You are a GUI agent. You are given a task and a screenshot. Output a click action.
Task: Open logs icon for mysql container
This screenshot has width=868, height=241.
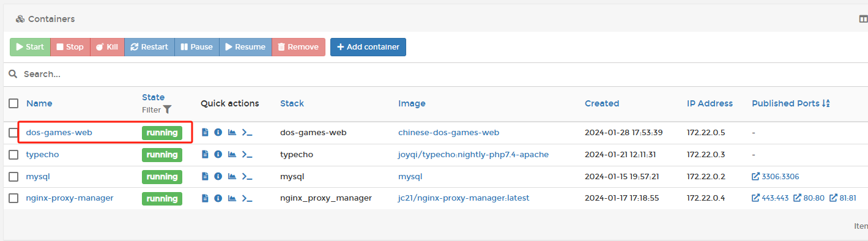coord(206,177)
